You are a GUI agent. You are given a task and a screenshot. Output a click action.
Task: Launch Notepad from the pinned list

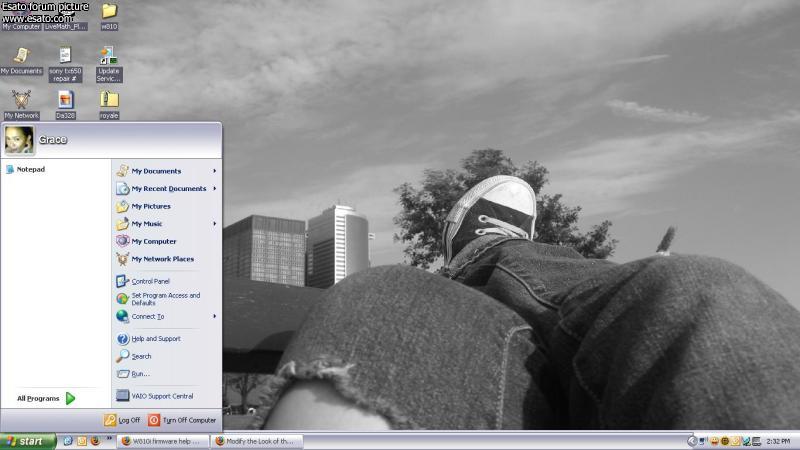(x=26, y=169)
